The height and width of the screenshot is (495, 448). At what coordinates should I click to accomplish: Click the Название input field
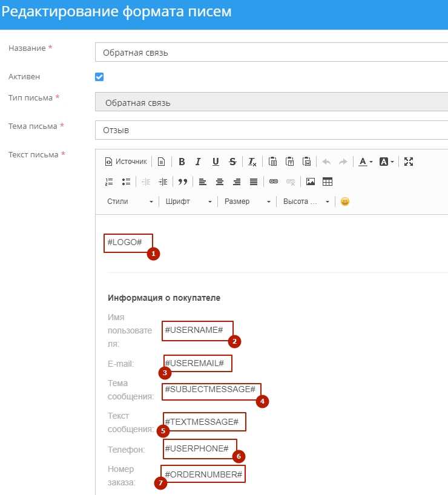(271, 53)
